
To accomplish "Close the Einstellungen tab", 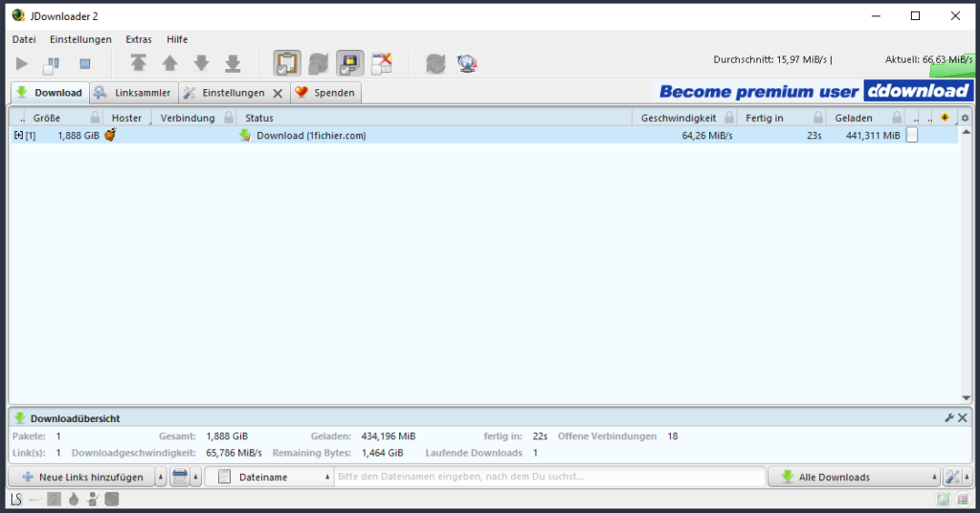I will 278,93.
